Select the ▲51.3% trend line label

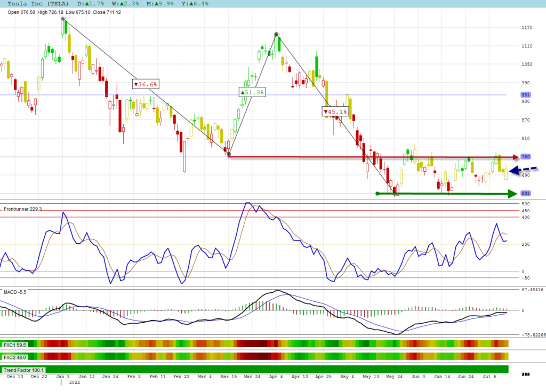[x=252, y=92]
